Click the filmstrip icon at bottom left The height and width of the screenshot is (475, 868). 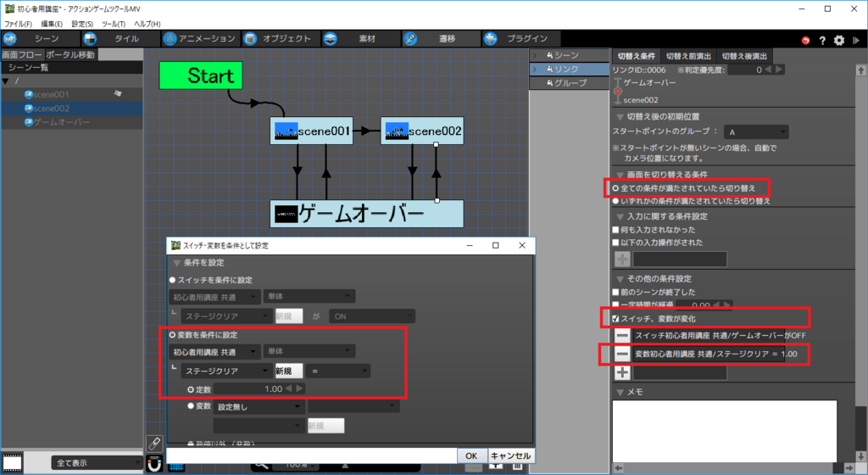tap(12, 462)
